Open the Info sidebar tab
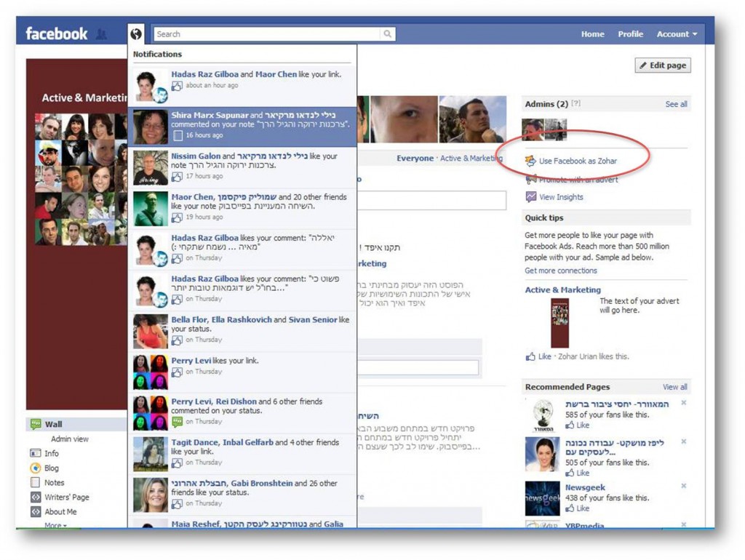The height and width of the screenshot is (560, 745). tap(52, 454)
